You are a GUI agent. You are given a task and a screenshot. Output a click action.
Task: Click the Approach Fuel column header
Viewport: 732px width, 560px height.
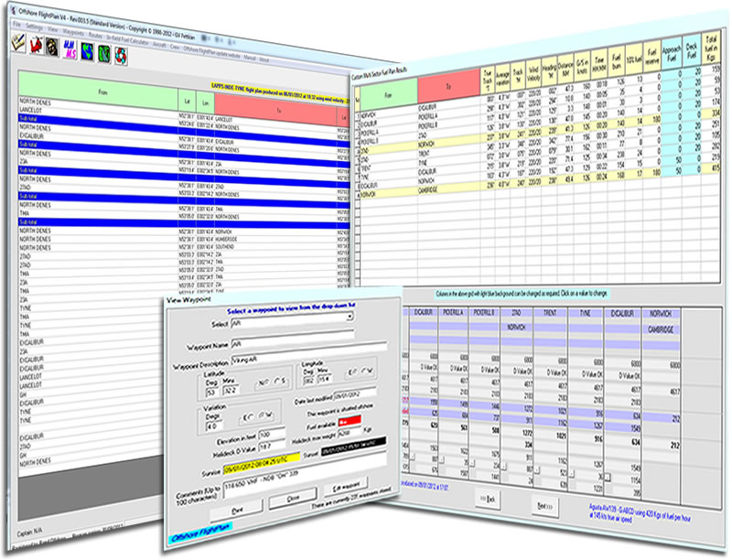point(672,54)
